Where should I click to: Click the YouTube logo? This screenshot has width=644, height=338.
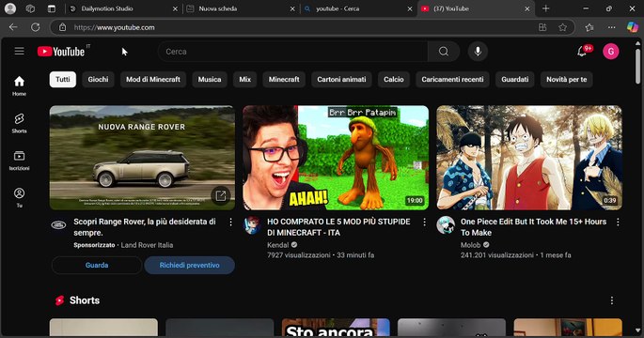click(x=61, y=52)
